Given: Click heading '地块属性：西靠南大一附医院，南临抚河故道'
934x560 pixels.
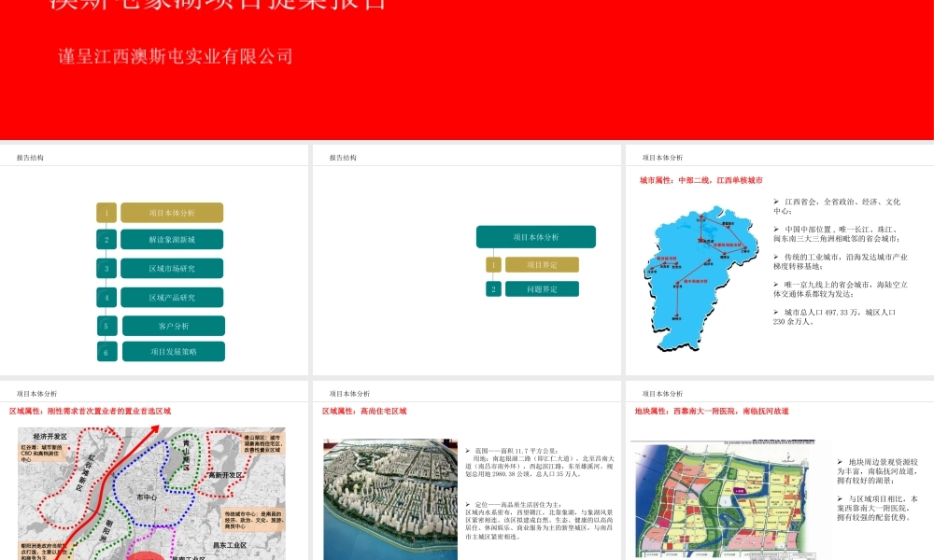Looking at the screenshot, I should [712, 411].
